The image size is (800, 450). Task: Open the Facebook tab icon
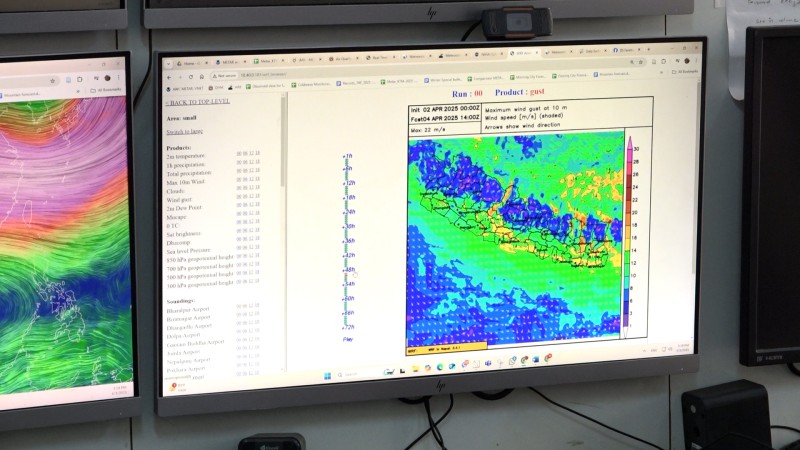click(x=615, y=50)
